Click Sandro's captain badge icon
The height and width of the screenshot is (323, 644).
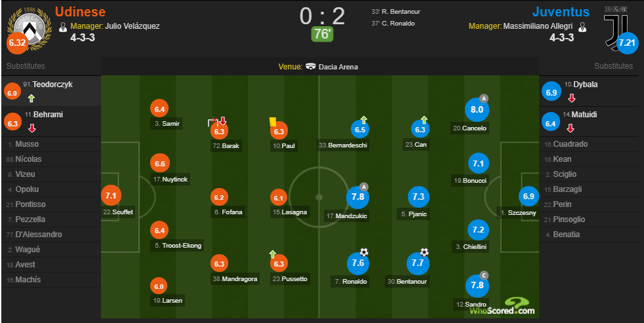point(484,275)
